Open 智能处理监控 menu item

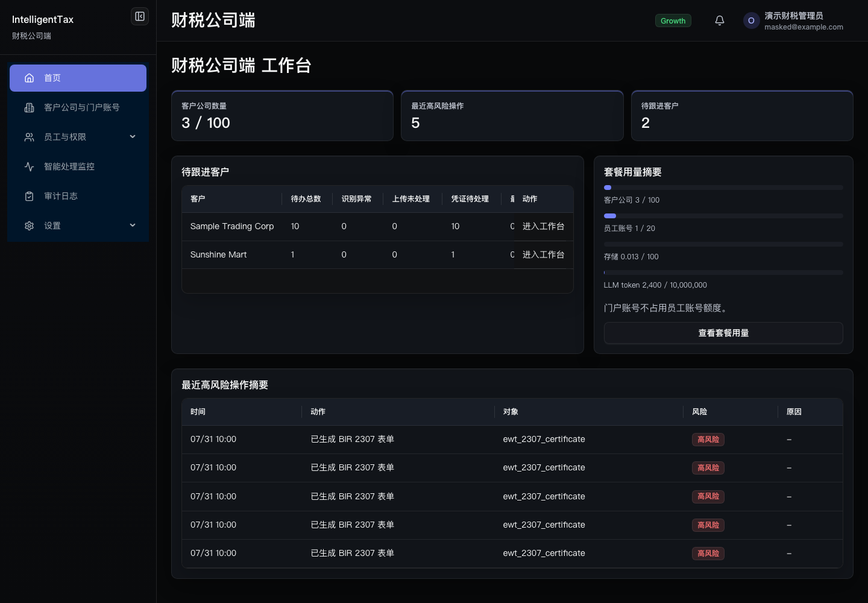pyautogui.click(x=78, y=166)
